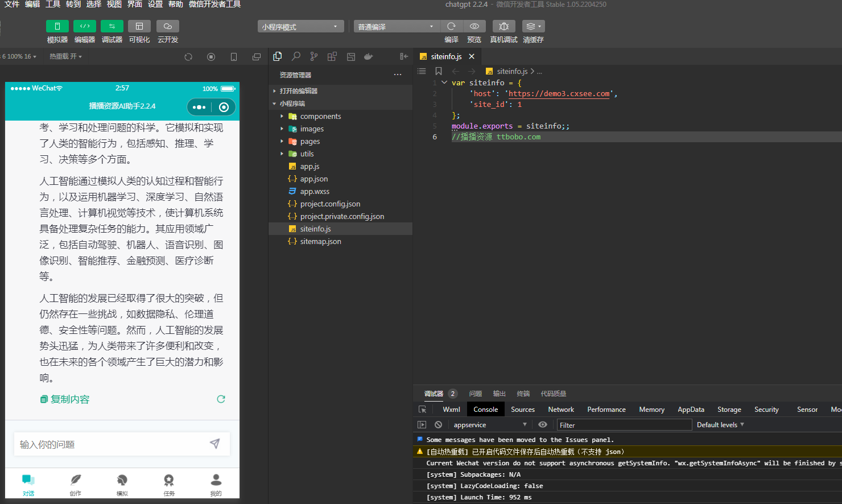This screenshot has width=842, height=504.
Task: Close the siteinfo.js editor tab
Action: [472, 56]
